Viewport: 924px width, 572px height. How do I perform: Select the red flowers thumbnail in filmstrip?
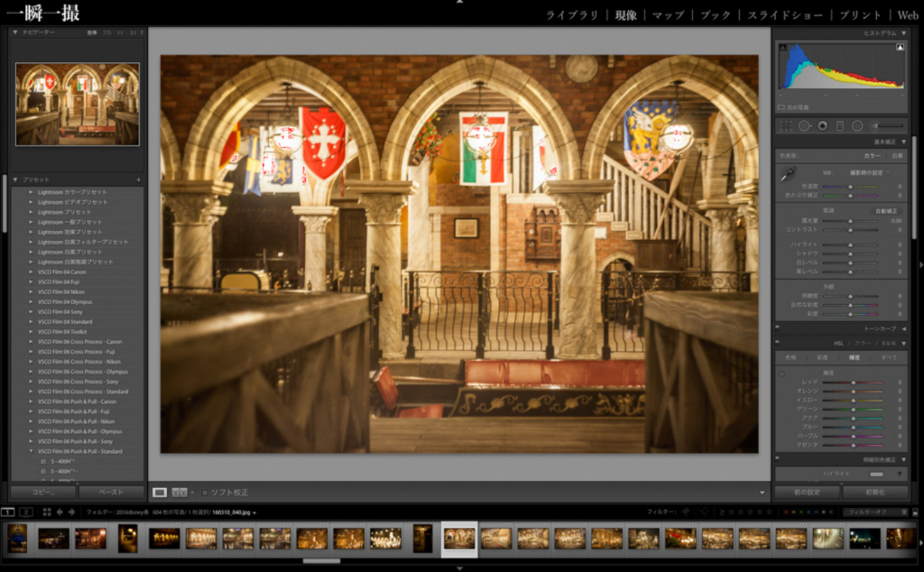[680, 538]
